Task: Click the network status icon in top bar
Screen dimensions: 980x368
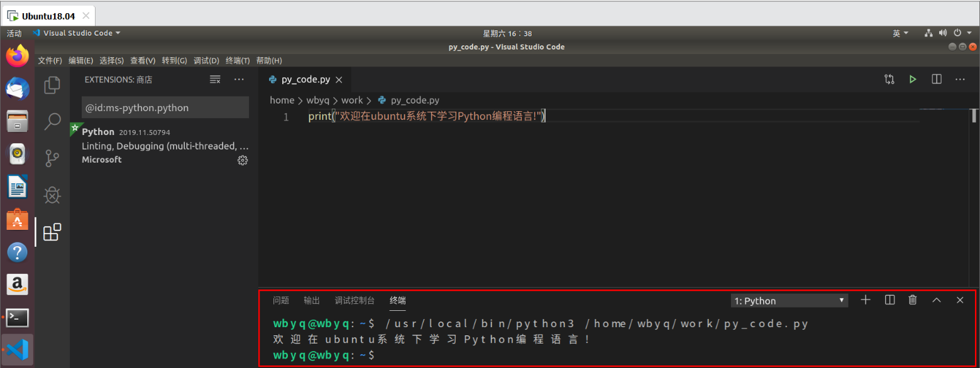Action: tap(928, 33)
